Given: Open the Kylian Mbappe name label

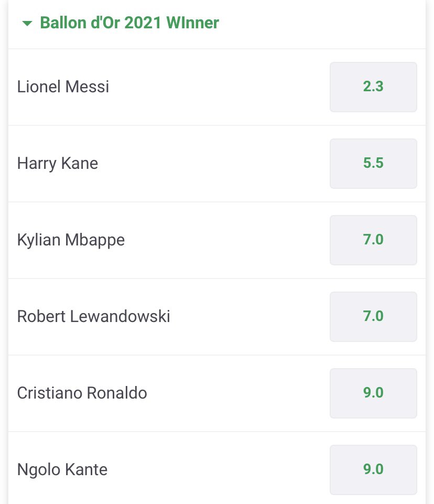Looking at the screenshot, I should click(x=71, y=240).
